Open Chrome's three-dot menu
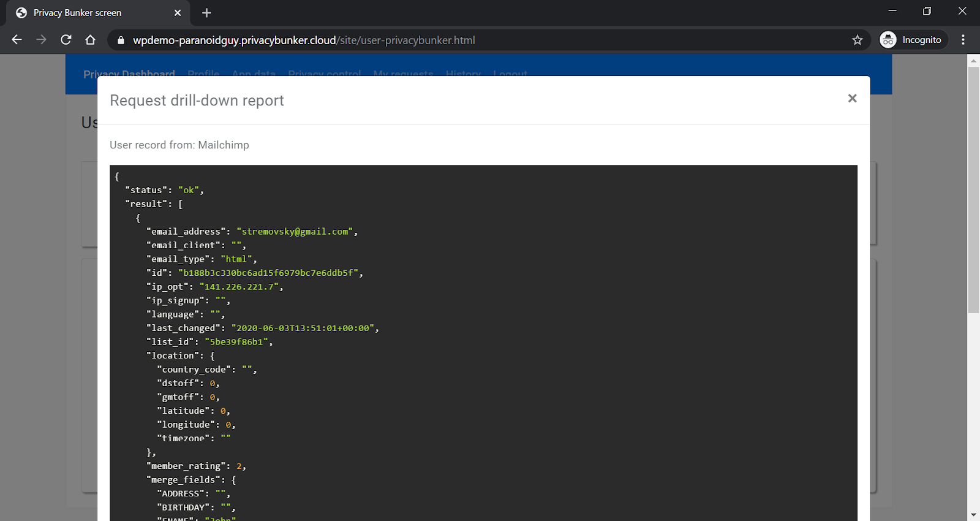Viewport: 980px width, 521px height. point(963,40)
